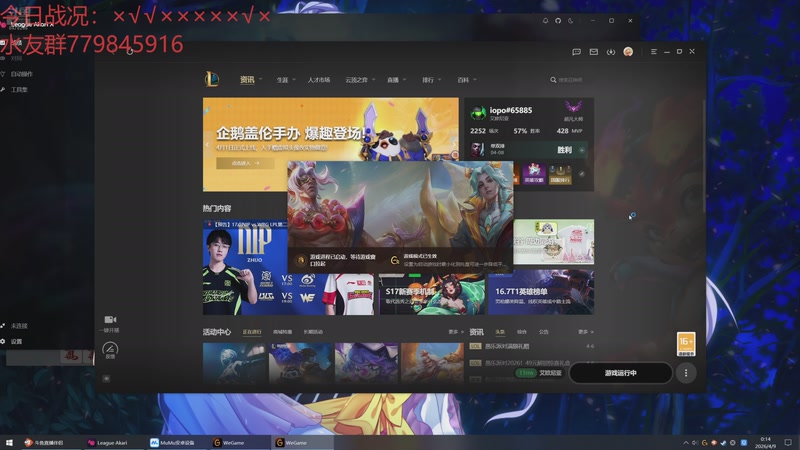Click the banner previous arrow
Screen dimensions: 800x450
click(207, 144)
